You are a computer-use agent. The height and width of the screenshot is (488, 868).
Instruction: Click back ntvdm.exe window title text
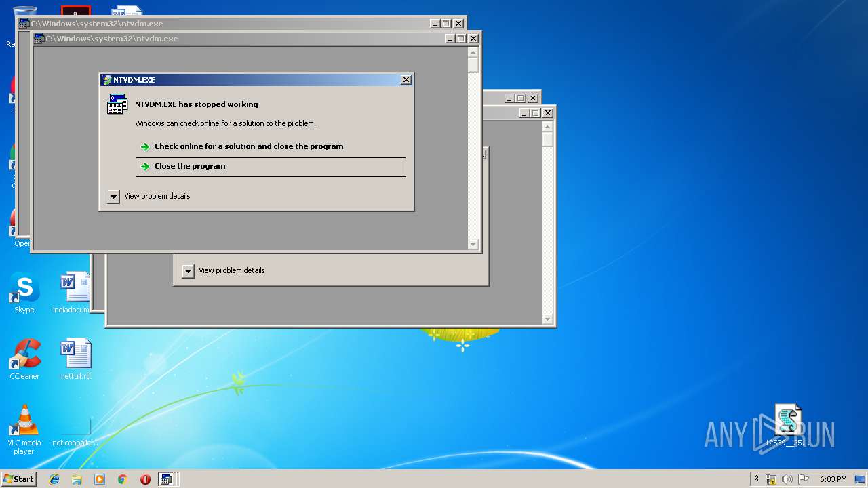tap(96, 24)
